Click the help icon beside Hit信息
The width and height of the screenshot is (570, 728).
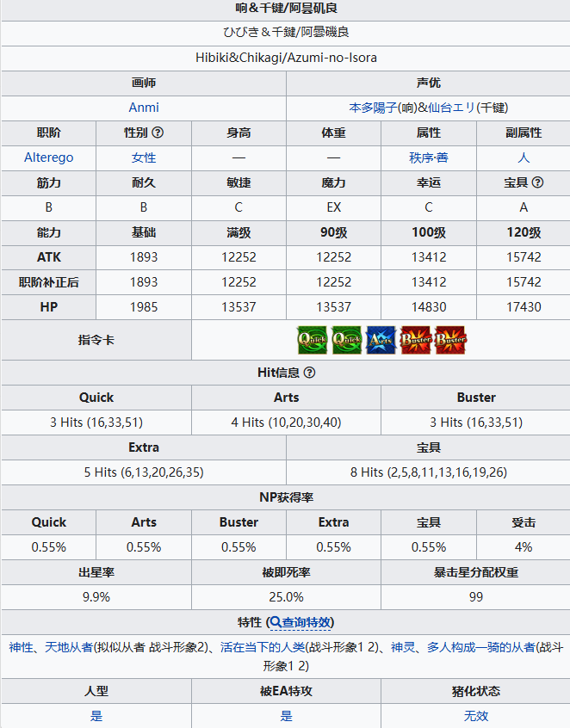tap(309, 373)
